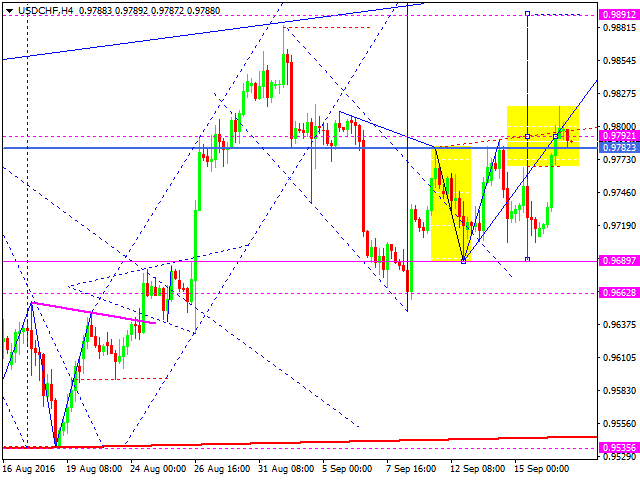Select the 0.98912 magenta price label
Image resolution: width=640 pixels, height=480 pixels.
coord(619,15)
